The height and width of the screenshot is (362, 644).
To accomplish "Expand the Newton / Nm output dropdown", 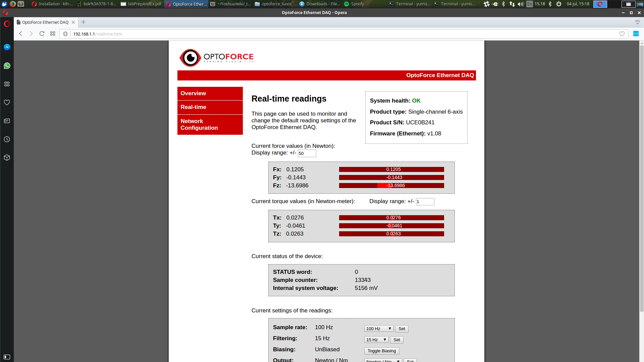I will [x=383, y=361].
